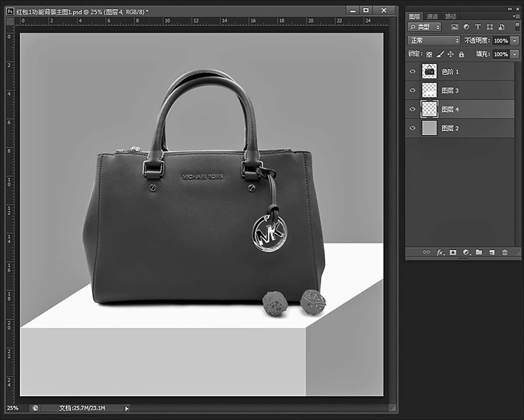This screenshot has width=524, height=420.
Task: Click the create new layer icon
Action: point(492,252)
